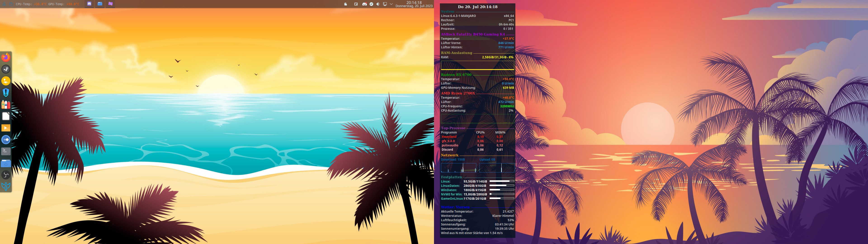Launch Firefox from the dock

coord(6,57)
